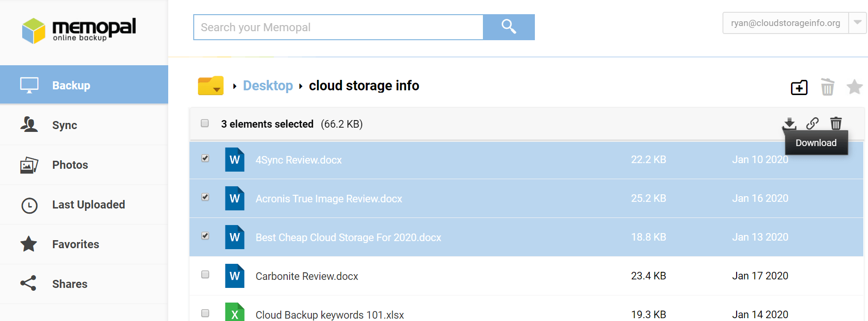
Task: Toggle the select-all checkbox in header row
Action: (x=205, y=123)
